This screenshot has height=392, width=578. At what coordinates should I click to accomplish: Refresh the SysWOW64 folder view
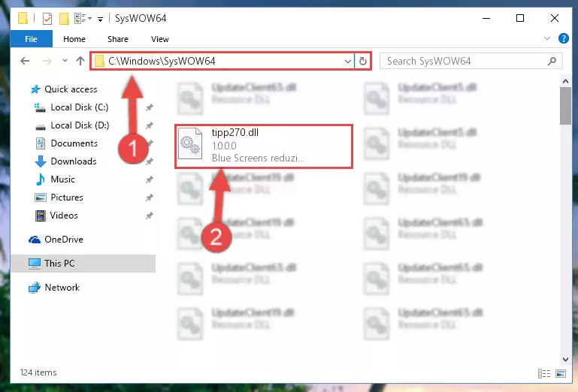click(x=363, y=61)
